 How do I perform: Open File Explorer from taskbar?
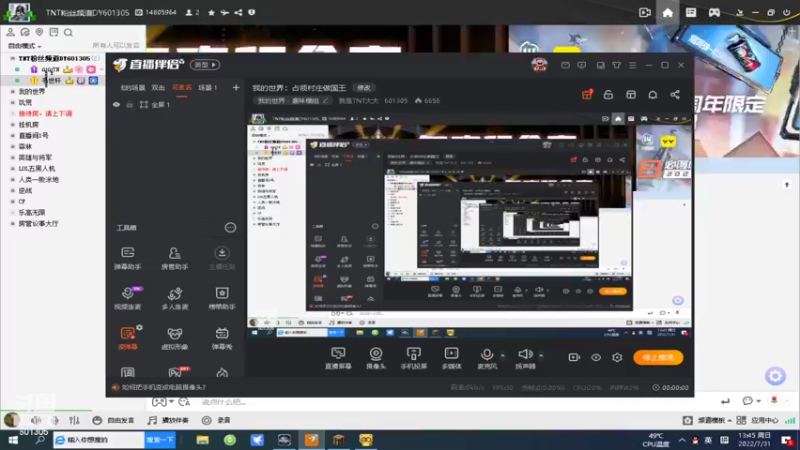point(203,440)
